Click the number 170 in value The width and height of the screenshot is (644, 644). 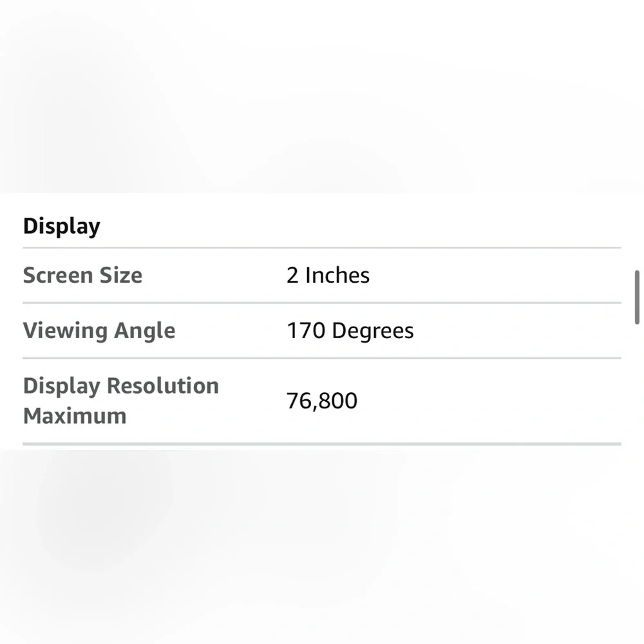[306, 331]
